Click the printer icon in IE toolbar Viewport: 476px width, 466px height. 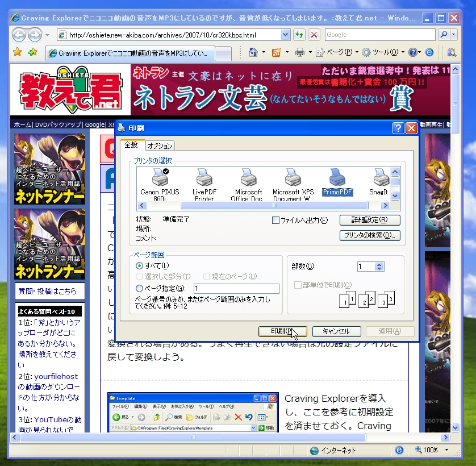point(299,52)
